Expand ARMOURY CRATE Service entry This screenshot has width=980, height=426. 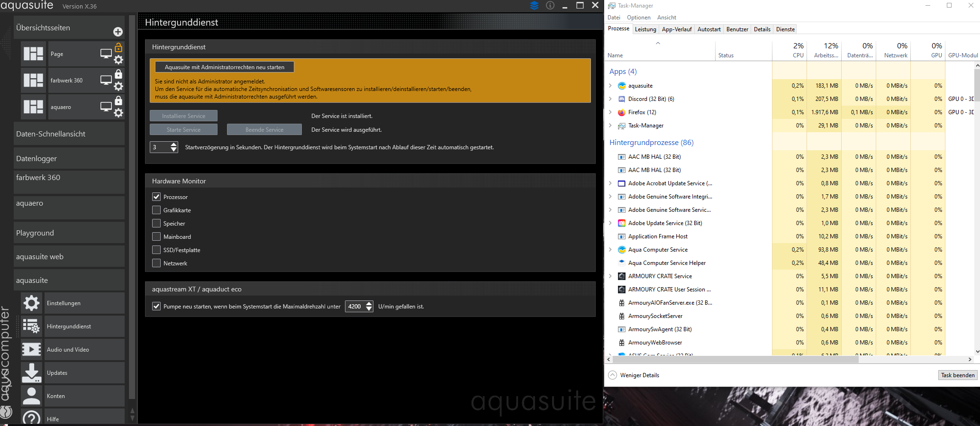click(x=610, y=276)
